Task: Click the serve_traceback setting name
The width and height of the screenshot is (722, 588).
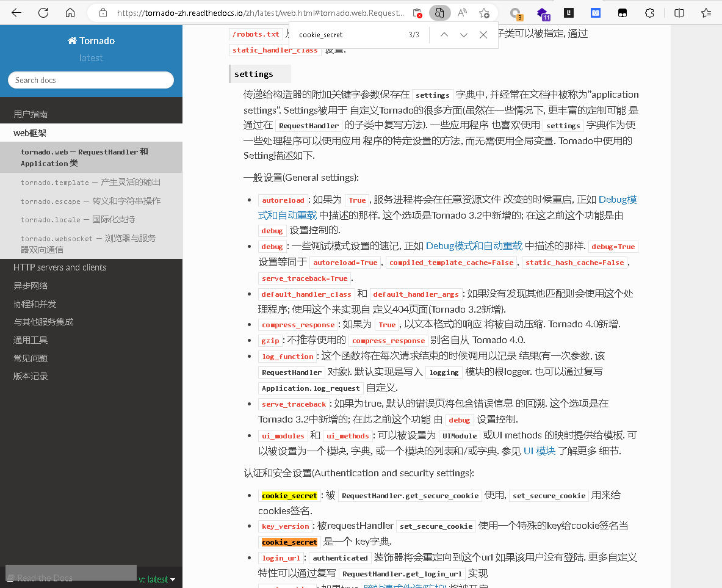Action: click(x=294, y=404)
